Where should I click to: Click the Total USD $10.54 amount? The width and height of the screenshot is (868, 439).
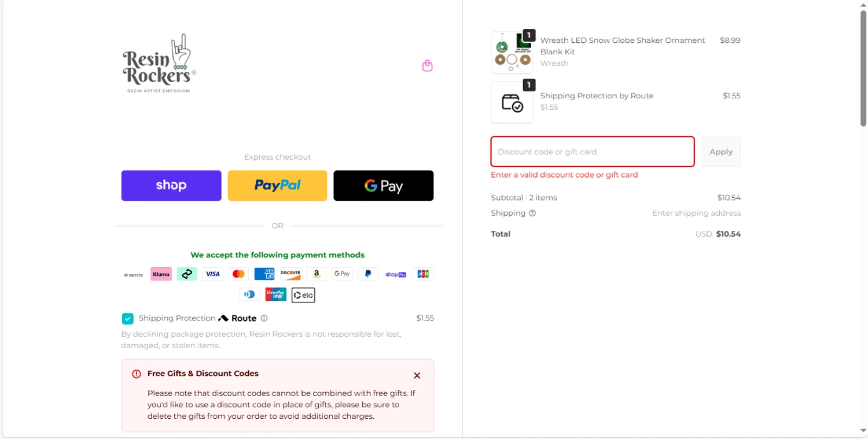coord(718,234)
